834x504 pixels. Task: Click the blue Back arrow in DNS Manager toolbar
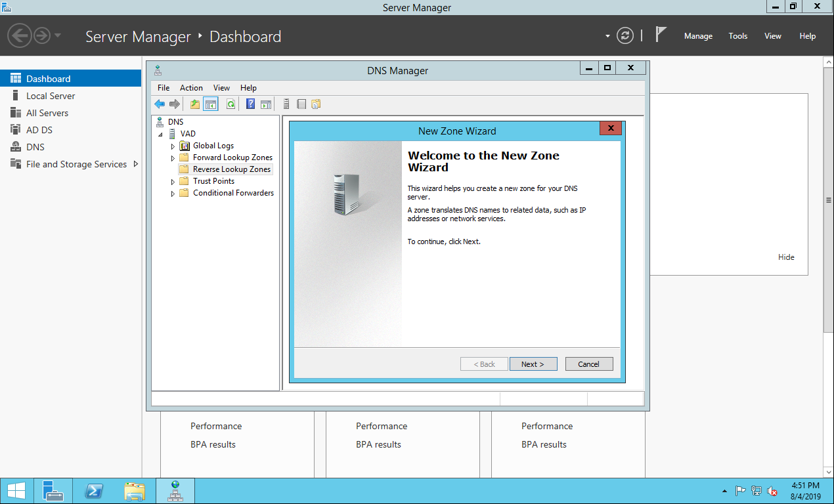click(x=160, y=104)
